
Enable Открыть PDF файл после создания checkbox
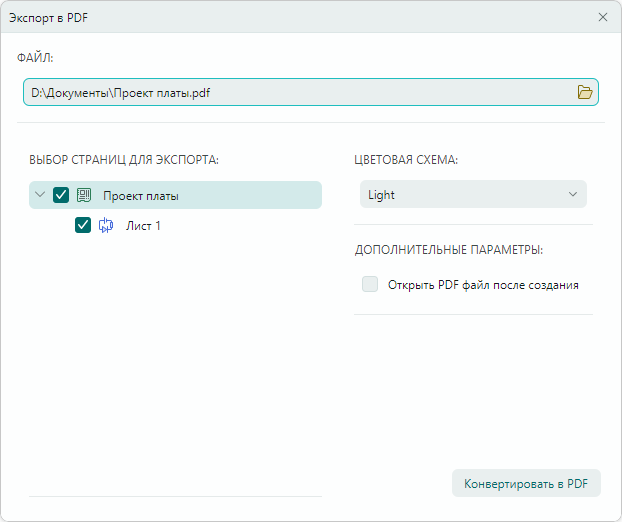point(370,285)
